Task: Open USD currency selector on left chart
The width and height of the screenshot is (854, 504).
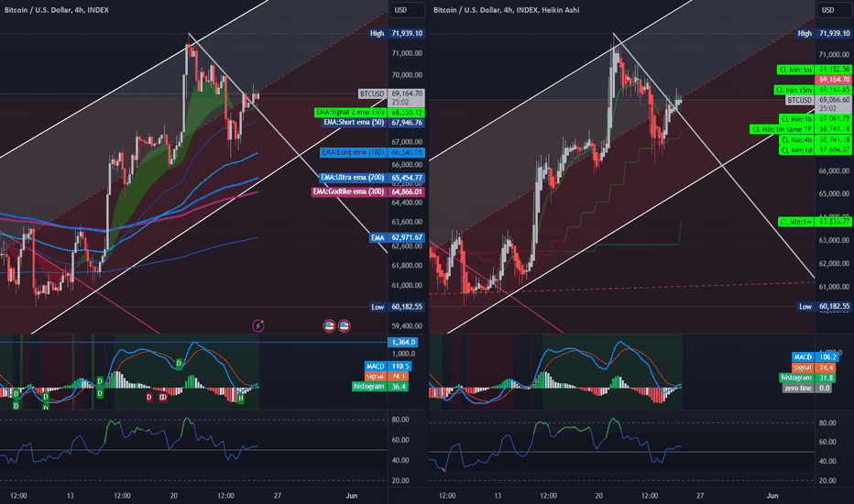Action: pyautogui.click(x=406, y=10)
